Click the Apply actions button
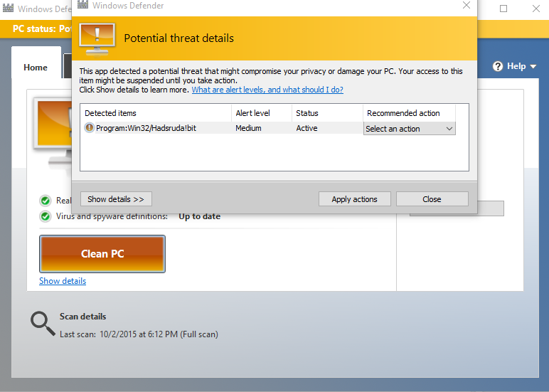Screen dimensions: 549x392 pos(354,199)
